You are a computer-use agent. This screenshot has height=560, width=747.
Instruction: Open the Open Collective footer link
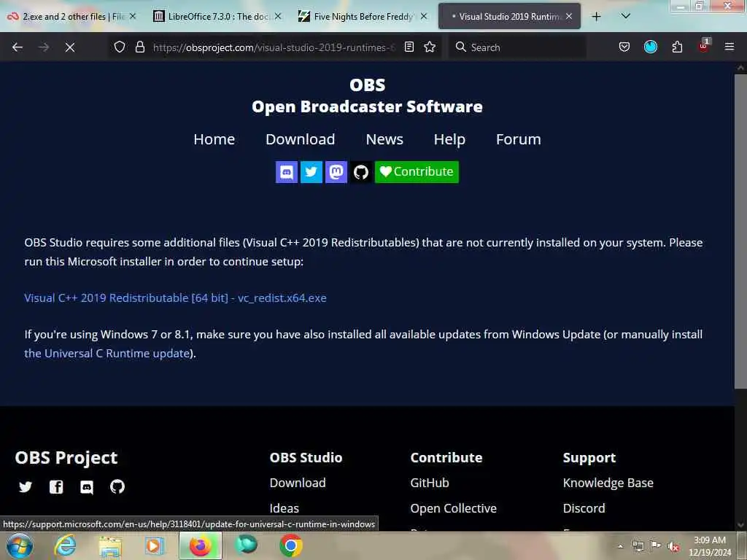(454, 508)
